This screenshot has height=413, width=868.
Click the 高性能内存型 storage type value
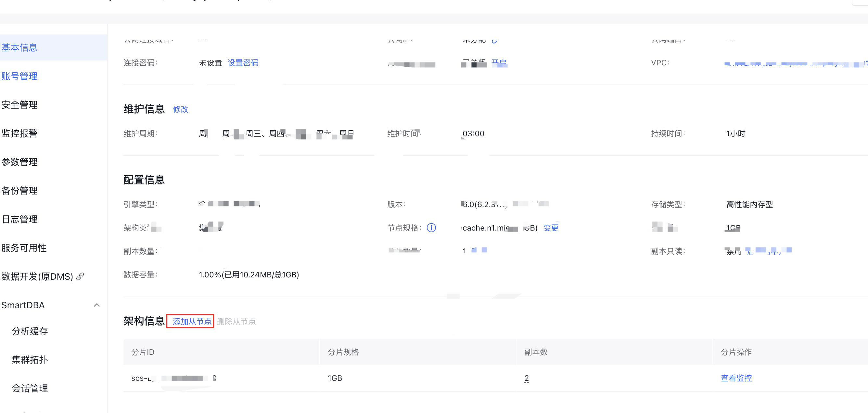pyautogui.click(x=750, y=205)
